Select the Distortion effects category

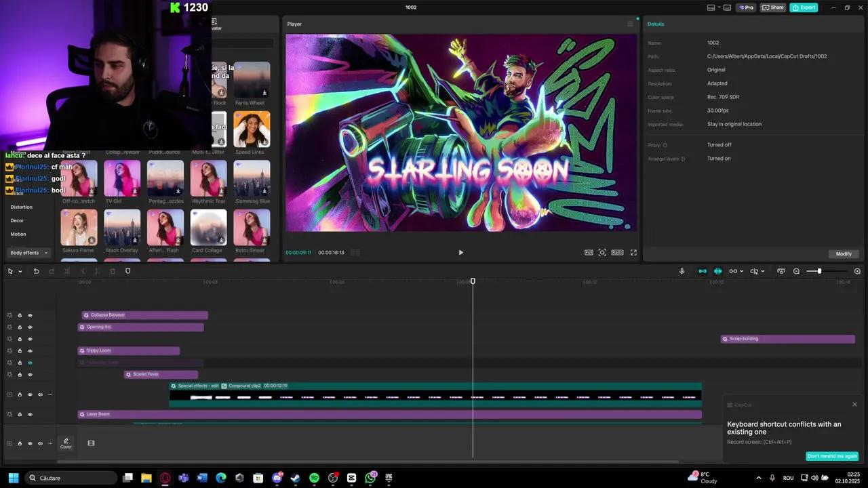(x=22, y=207)
